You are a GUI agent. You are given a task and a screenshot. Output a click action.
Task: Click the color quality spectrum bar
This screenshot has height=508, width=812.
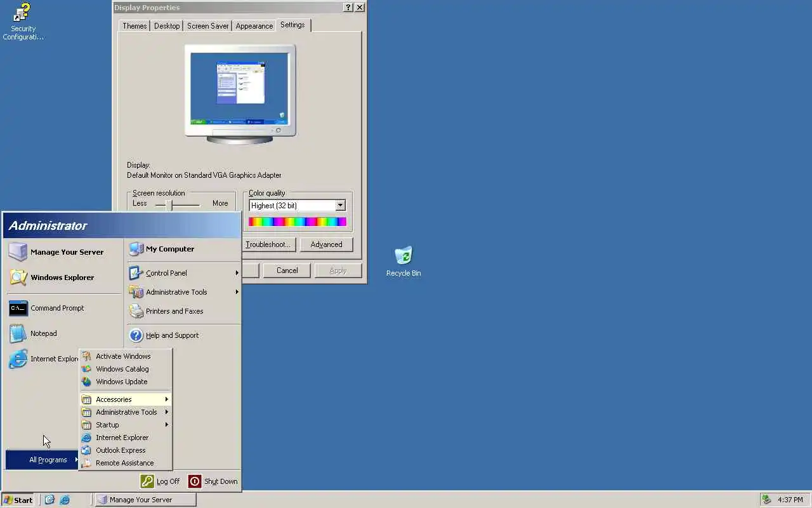coord(298,222)
